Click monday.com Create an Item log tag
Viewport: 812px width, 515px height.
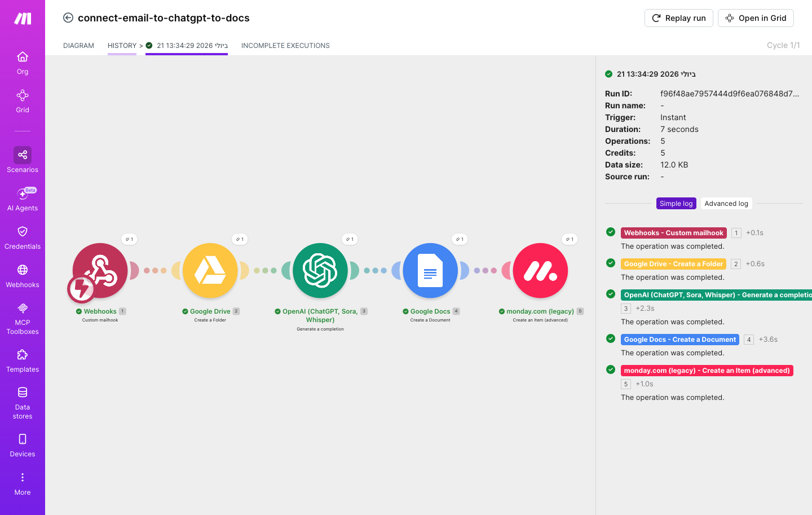point(707,371)
